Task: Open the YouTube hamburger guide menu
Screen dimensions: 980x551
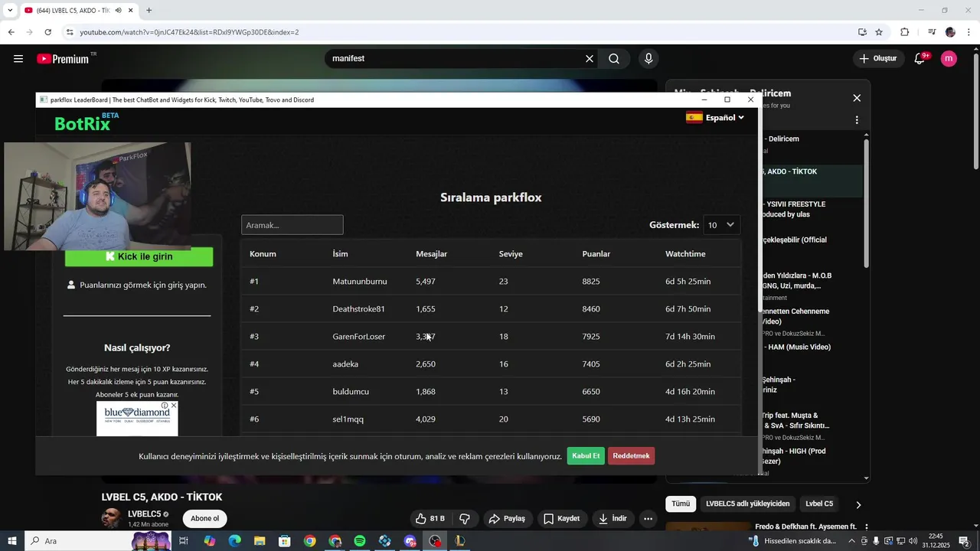Action: (18, 59)
